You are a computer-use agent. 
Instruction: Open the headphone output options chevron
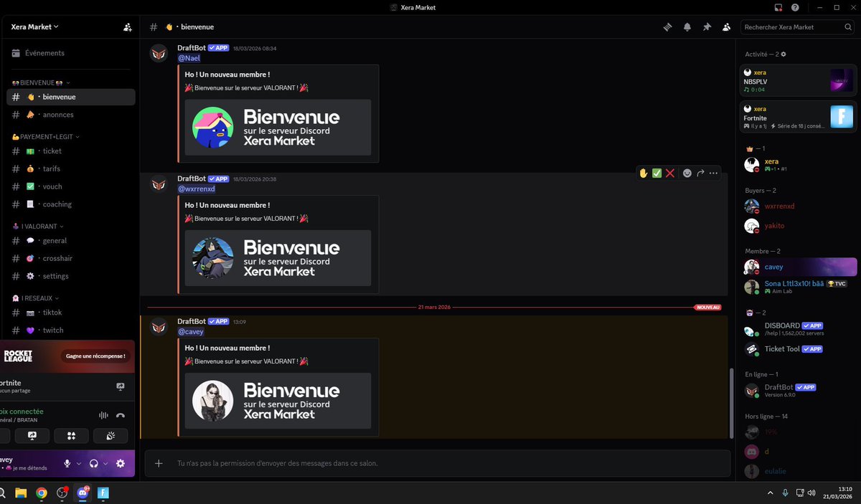[x=105, y=464]
